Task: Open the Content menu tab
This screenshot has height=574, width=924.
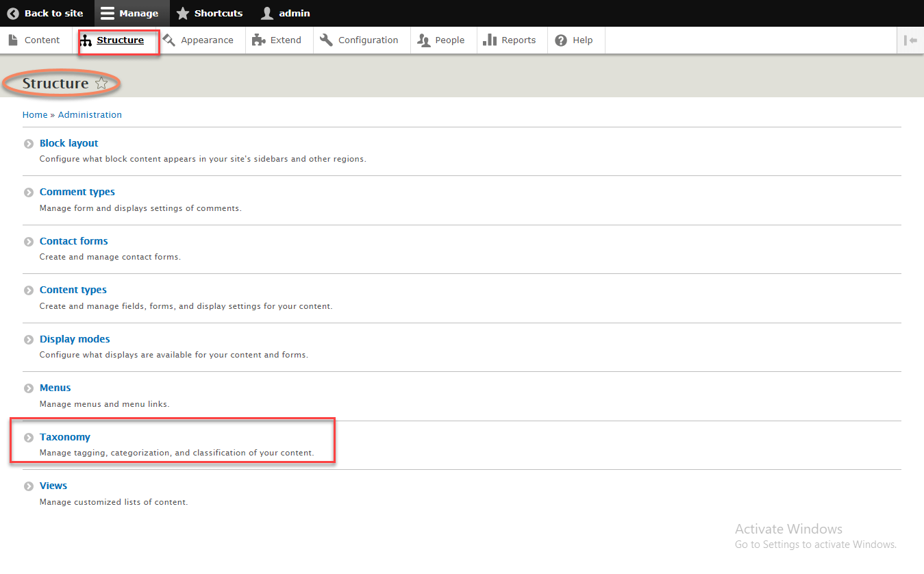Action: 34,40
